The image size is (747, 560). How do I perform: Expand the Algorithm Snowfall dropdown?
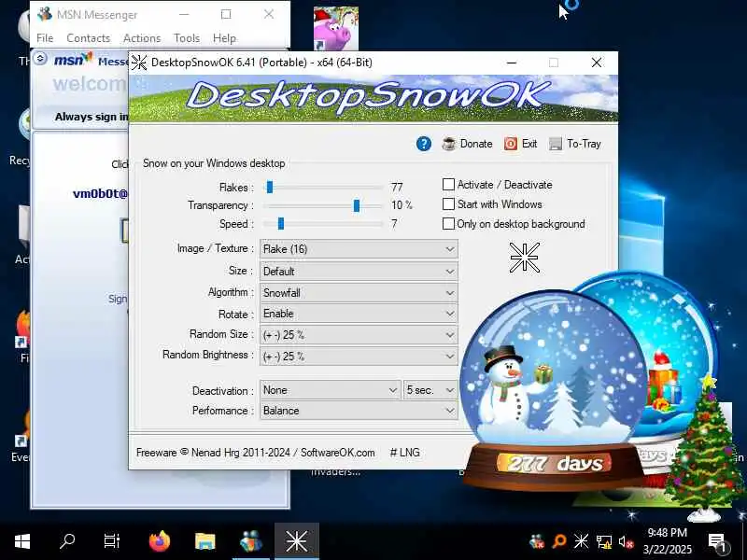click(x=359, y=292)
